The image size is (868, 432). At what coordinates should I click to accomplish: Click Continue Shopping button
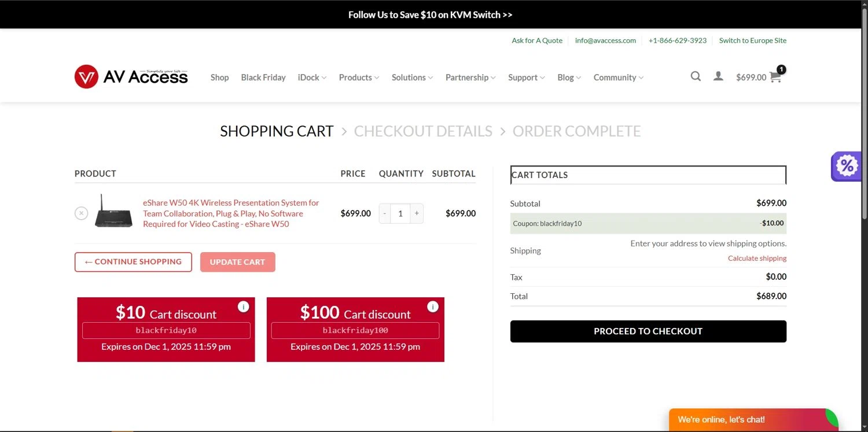click(x=133, y=262)
